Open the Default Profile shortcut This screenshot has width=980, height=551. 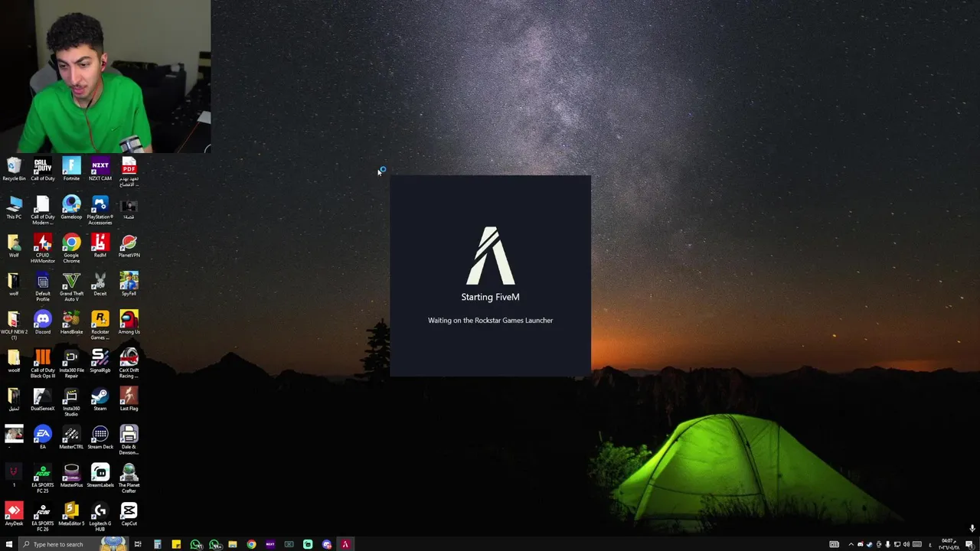[x=43, y=287]
